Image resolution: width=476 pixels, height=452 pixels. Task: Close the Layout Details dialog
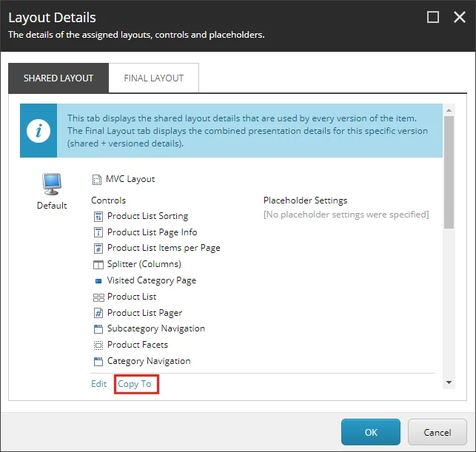(460, 17)
